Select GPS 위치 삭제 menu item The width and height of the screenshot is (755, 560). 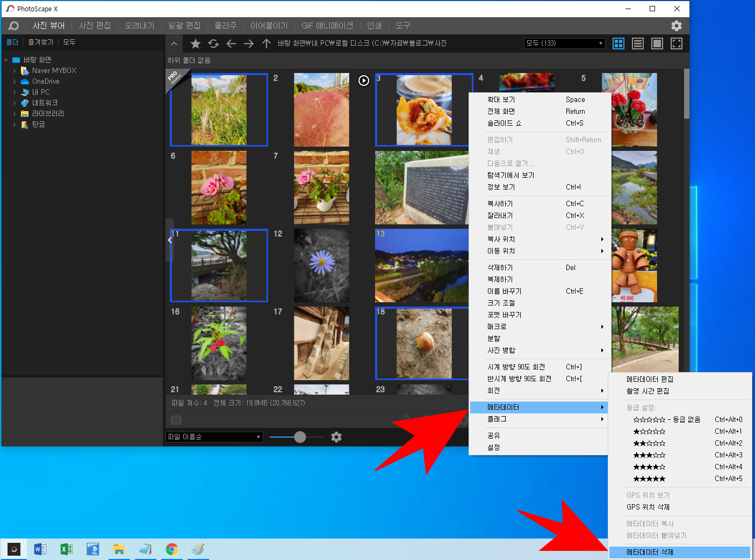point(680,507)
